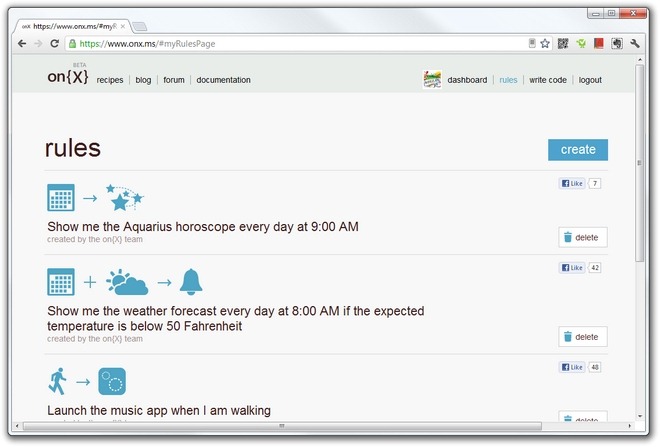Viewport: 660px width, 447px height.
Task: Select the onx.ms browser tab
Action: point(72,26)
